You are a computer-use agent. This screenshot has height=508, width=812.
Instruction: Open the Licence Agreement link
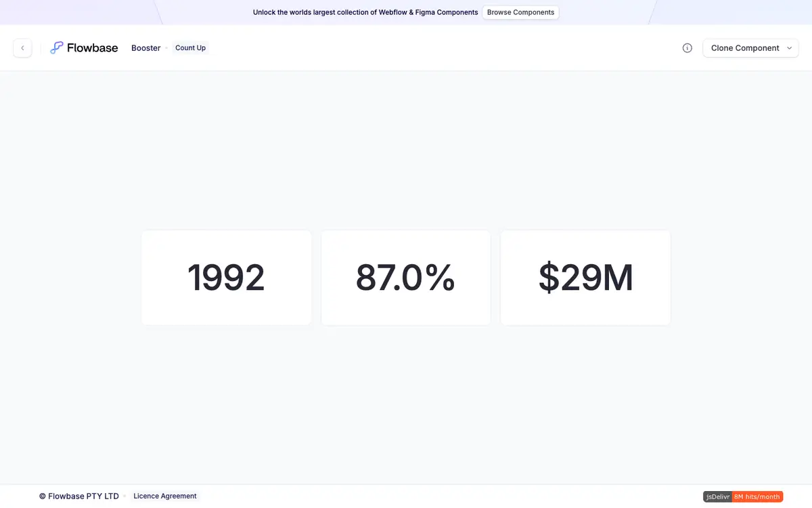pyautogui.click(x=165, y=496)
